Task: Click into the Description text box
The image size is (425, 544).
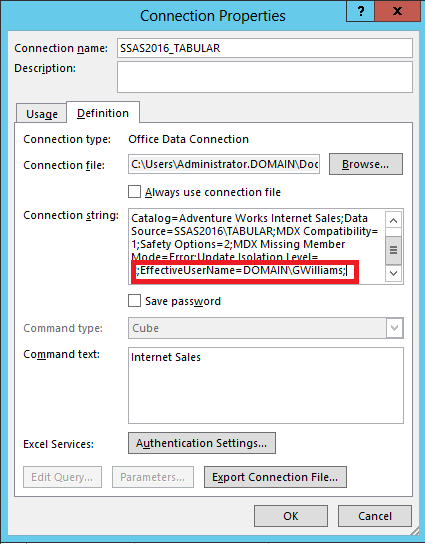Action: click(265, 77)
